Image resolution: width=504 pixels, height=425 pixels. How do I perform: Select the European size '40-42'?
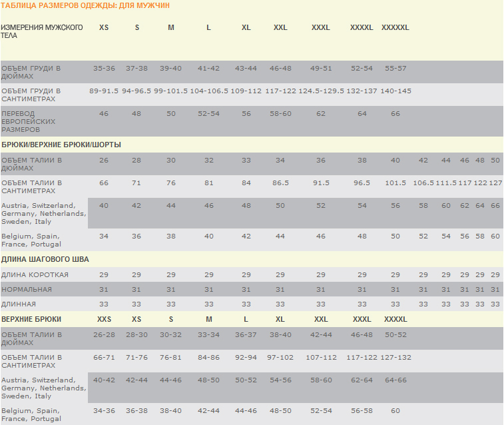pos(104,380)
